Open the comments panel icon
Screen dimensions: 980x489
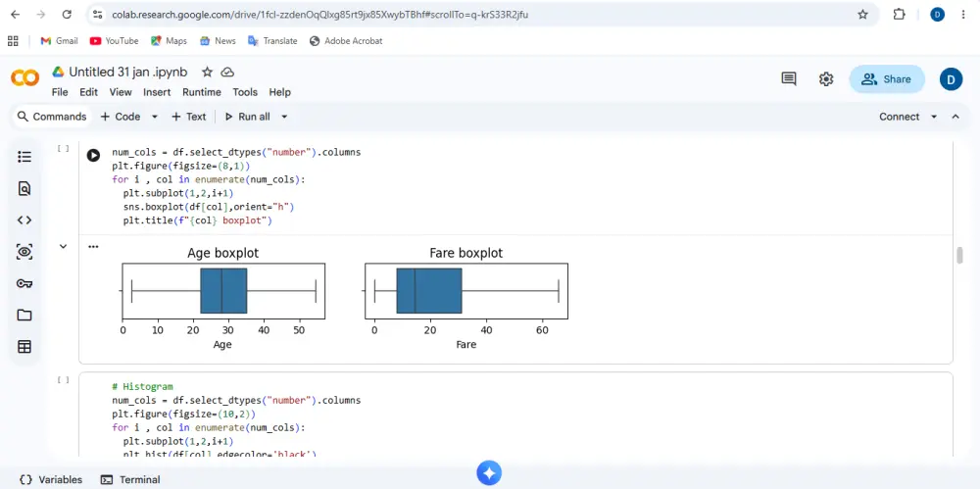tap(789, 78)
